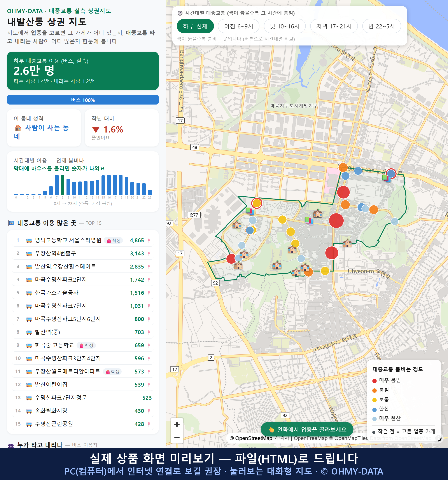Zoom out the map with the minus button
The image size is (448, 480).
tap(177, 437)
